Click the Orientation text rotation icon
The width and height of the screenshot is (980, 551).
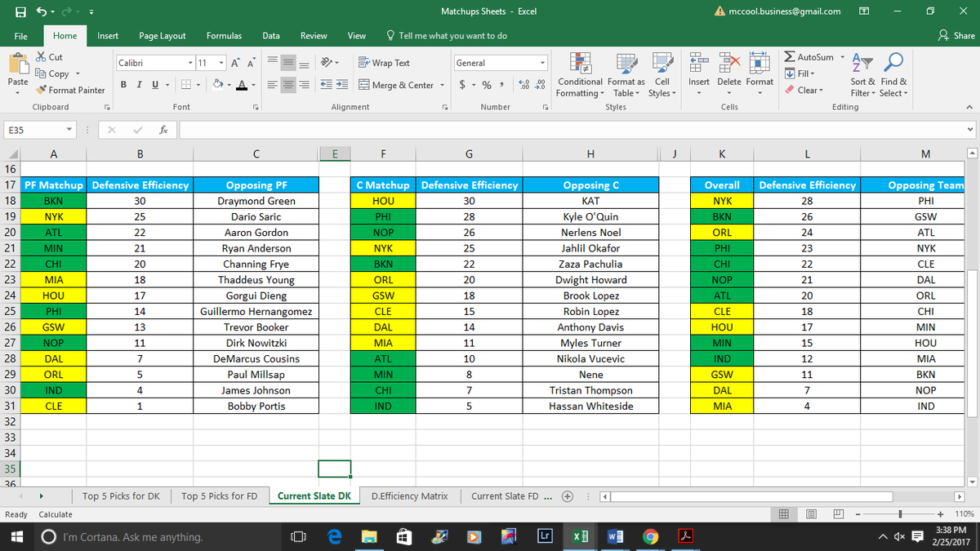tap(327, 63)
